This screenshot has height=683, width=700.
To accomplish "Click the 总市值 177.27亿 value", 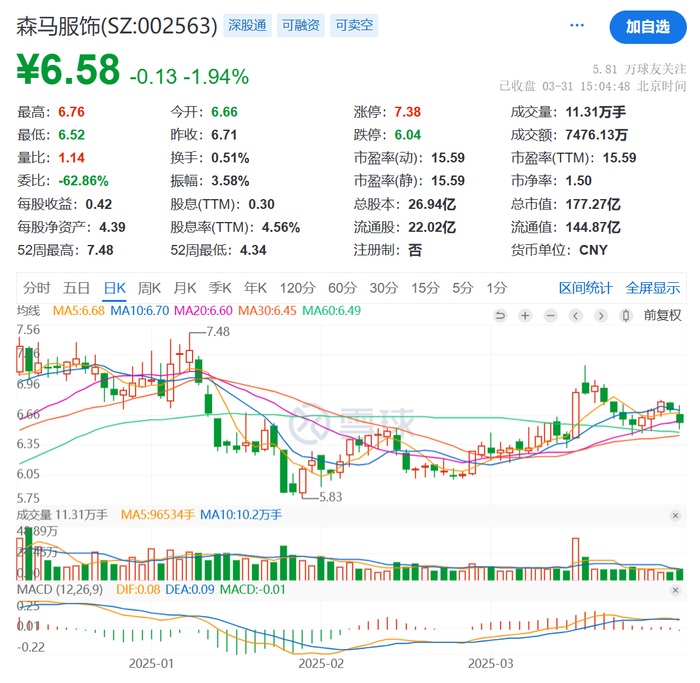I will tap(593, 204).
